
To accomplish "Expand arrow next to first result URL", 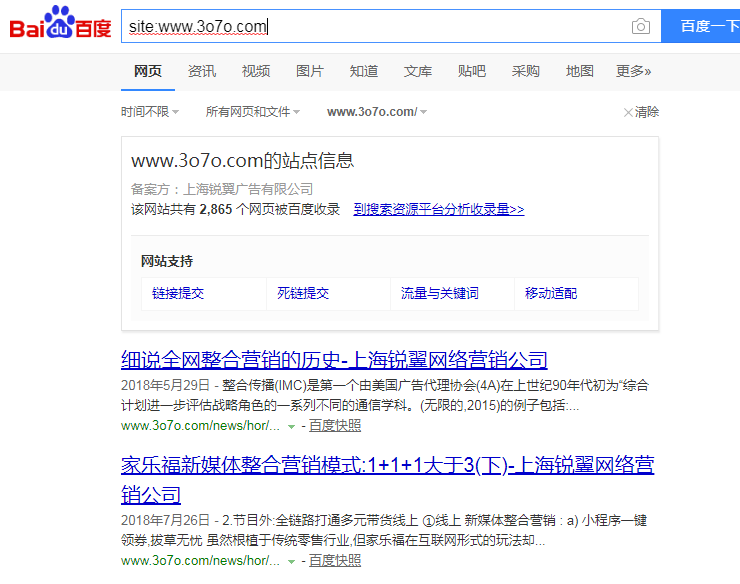I will coord(291,427).
